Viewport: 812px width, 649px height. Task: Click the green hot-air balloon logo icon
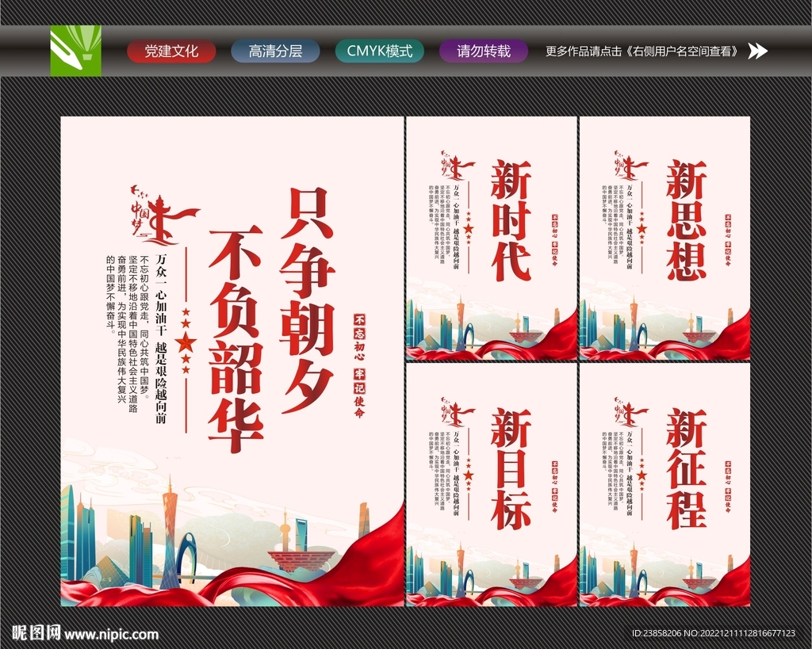pos(75,51)
